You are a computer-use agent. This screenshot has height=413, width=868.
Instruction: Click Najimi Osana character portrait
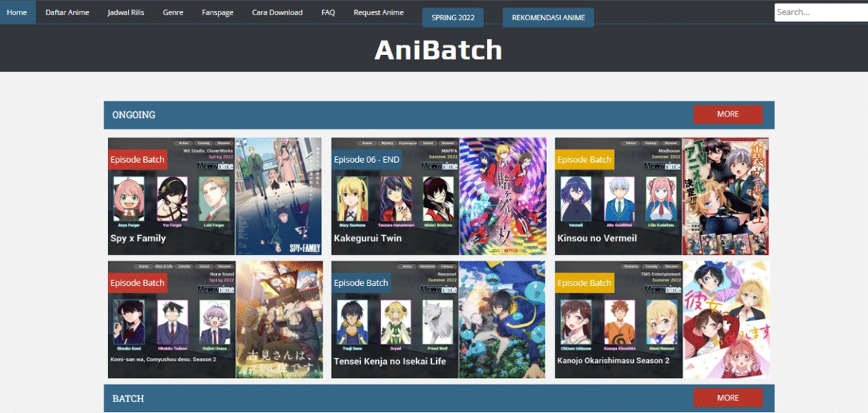(x=214, y=323)
